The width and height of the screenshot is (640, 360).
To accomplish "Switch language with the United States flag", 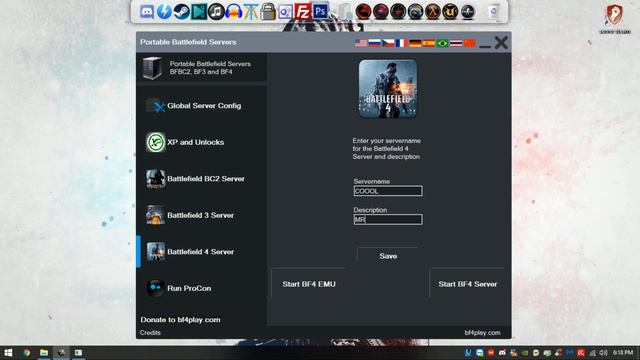I will tap(361, 43).
